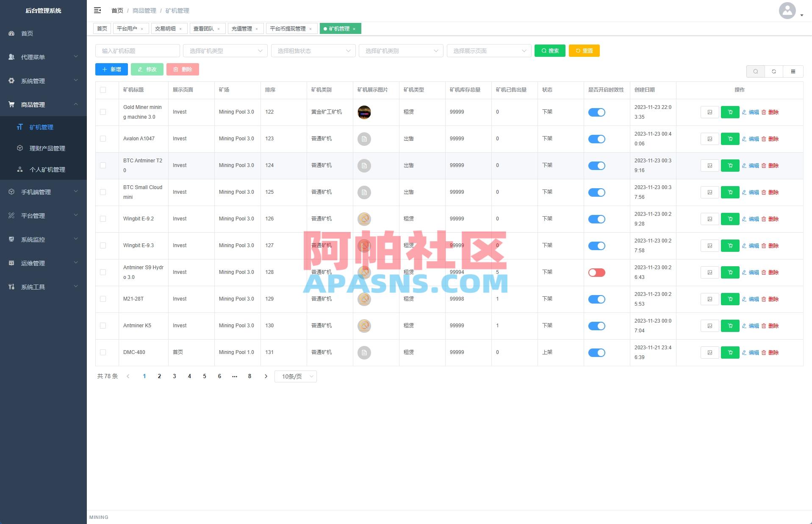This screenshot has width=812, height=524.
Task: Check the header select-all checkbox
Action: tap(103, 90)
